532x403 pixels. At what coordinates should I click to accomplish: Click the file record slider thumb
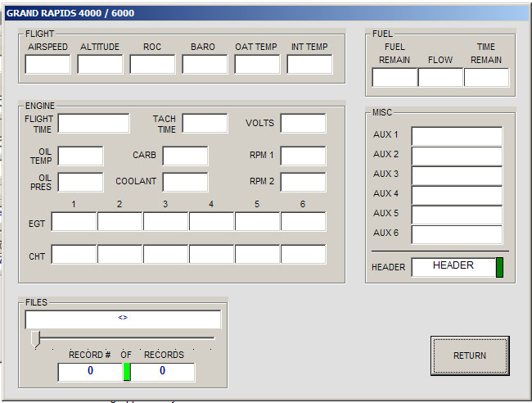point(35,339)
